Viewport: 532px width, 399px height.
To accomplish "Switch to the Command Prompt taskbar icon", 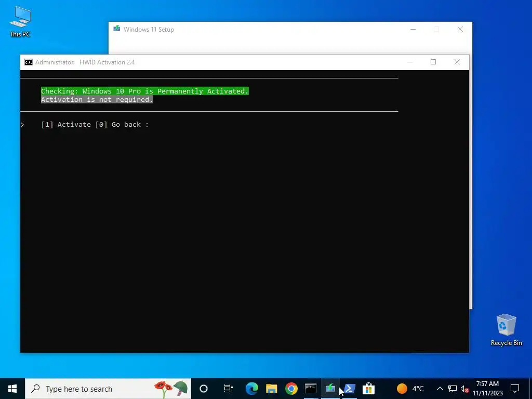I will (311, 389).
